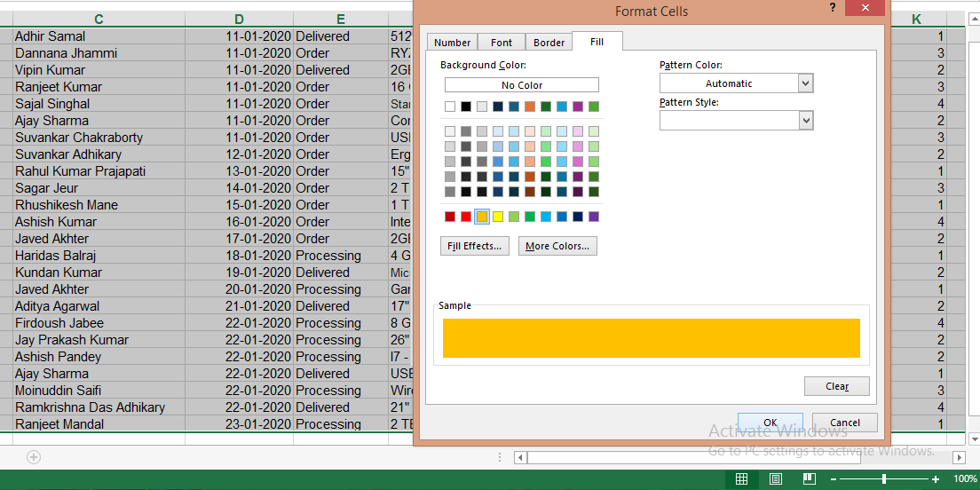Click cell 'Haridas Balraj'
This screenshot has width=980, height=490.
point(99,256)
